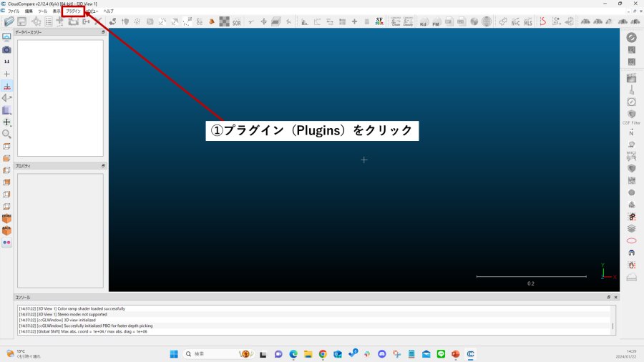Click the circular slash icon atop right toolbar

[x=631, y=37]
